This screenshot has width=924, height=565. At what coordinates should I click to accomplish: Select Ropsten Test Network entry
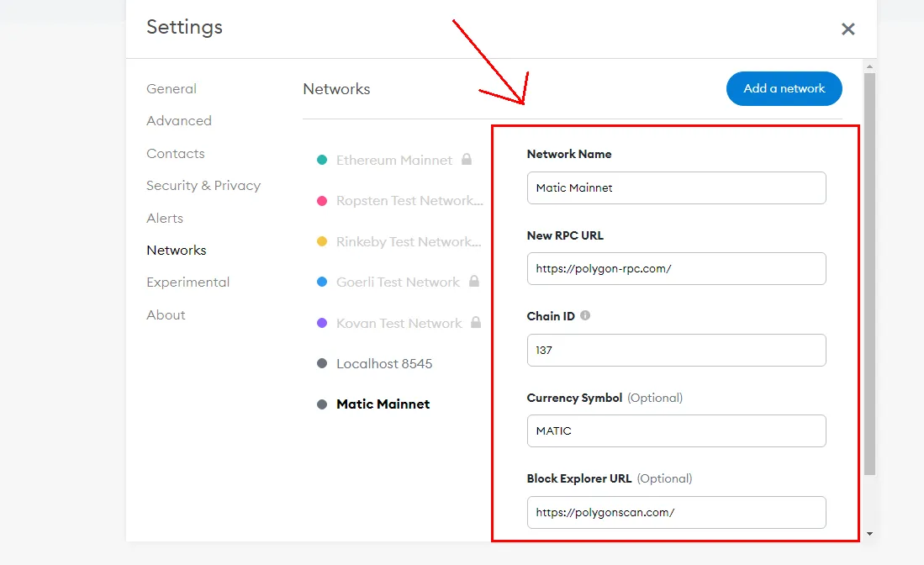tap(409, 201)
